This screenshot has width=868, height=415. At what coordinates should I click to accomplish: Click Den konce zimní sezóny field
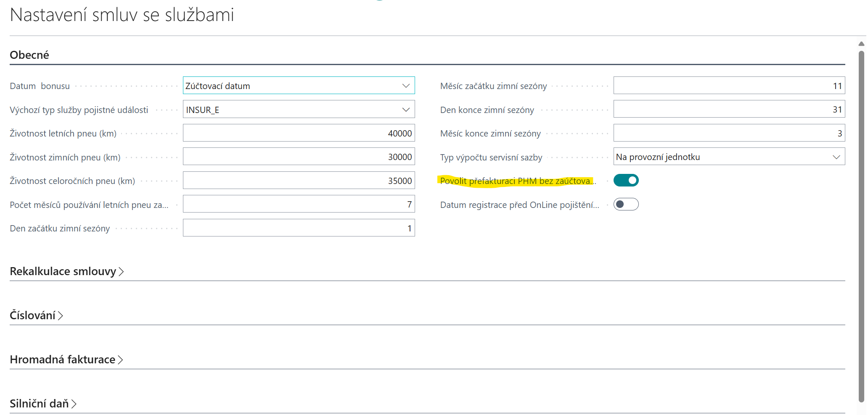(x=729, y=110)
